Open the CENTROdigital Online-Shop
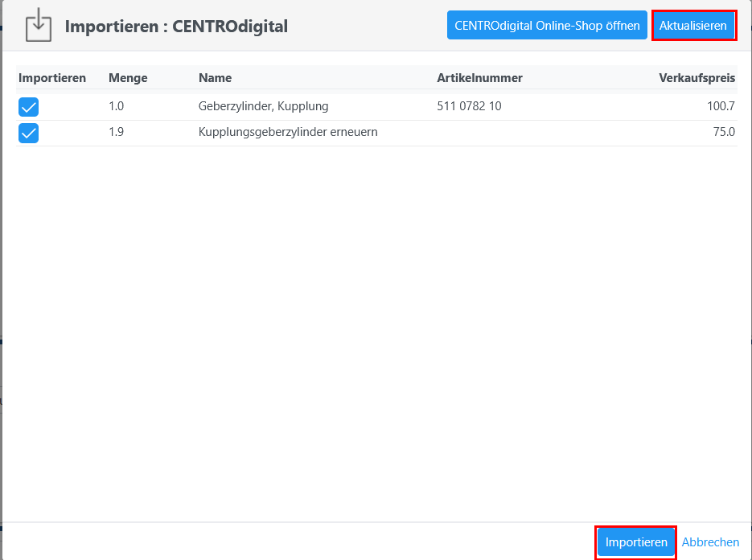The width and height of the screenshot is (752, 560). tap(547, 26)
